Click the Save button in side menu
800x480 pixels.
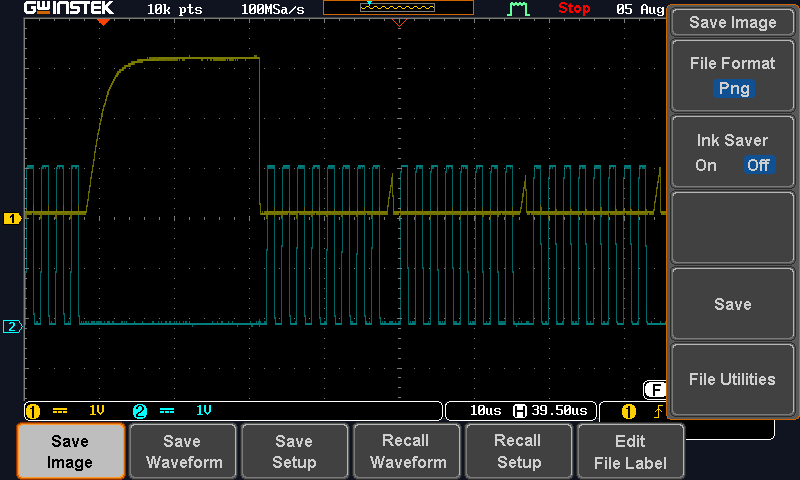click(x=733, y=304)
